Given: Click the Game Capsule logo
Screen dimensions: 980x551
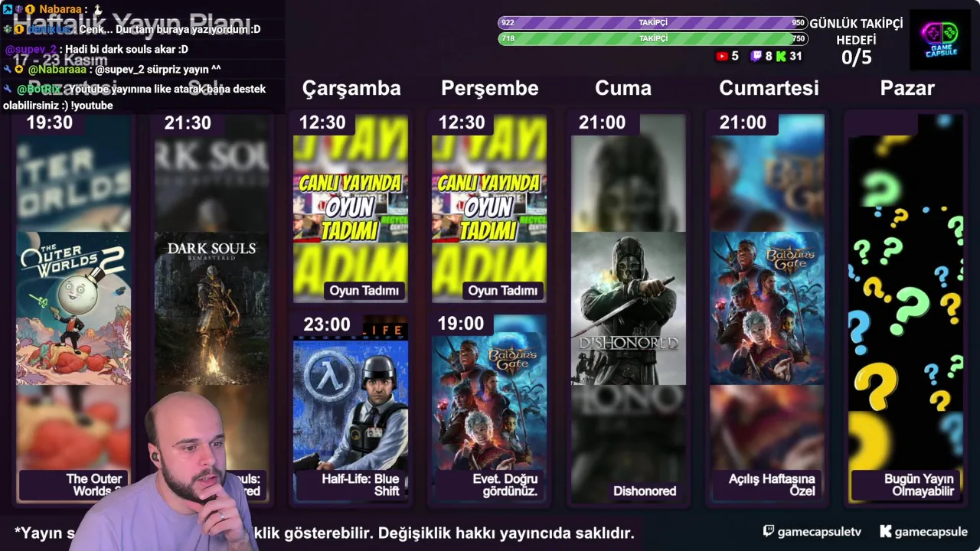Looking at the screenshot, I should click(939, 40).
